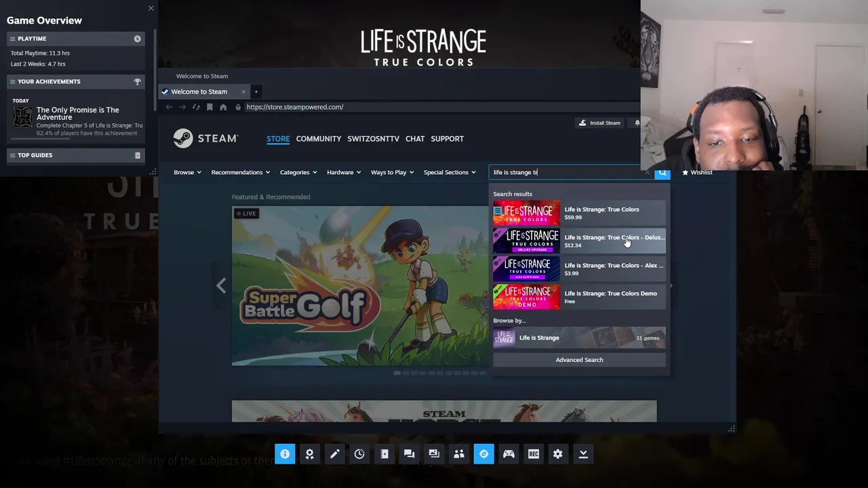This screenshot has height=488, width=868.
Task: Close the Game Overview panel
Action: tap(151, 8)
